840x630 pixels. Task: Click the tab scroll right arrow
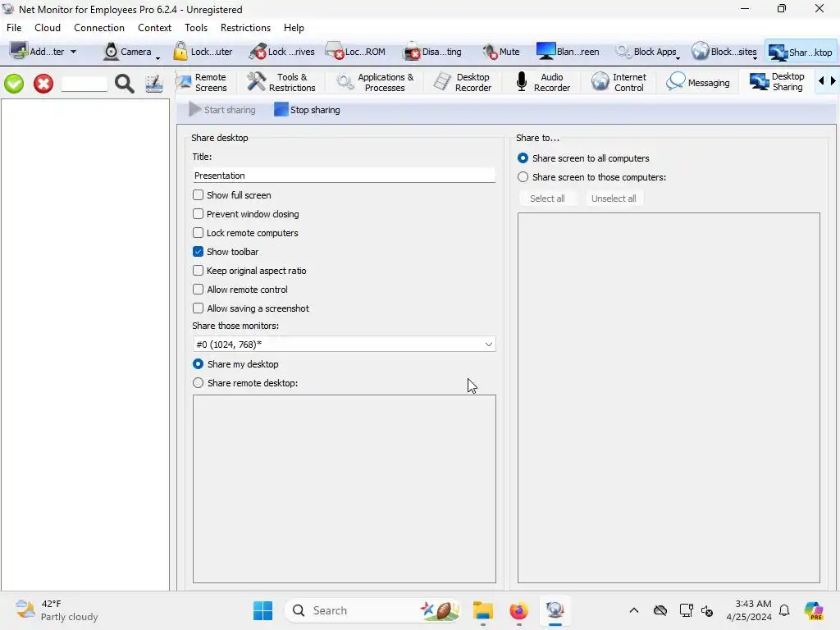coord(833,81)
